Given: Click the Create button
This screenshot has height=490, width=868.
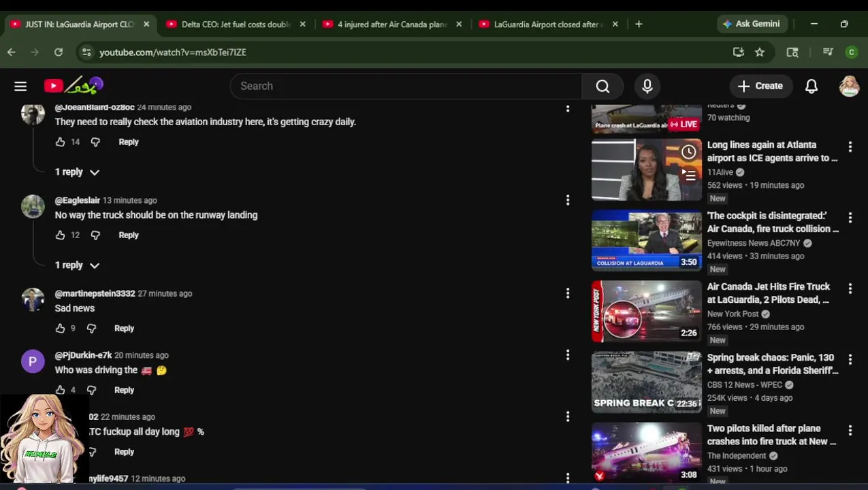Looking at the screenshot, I should coord(760,86).
